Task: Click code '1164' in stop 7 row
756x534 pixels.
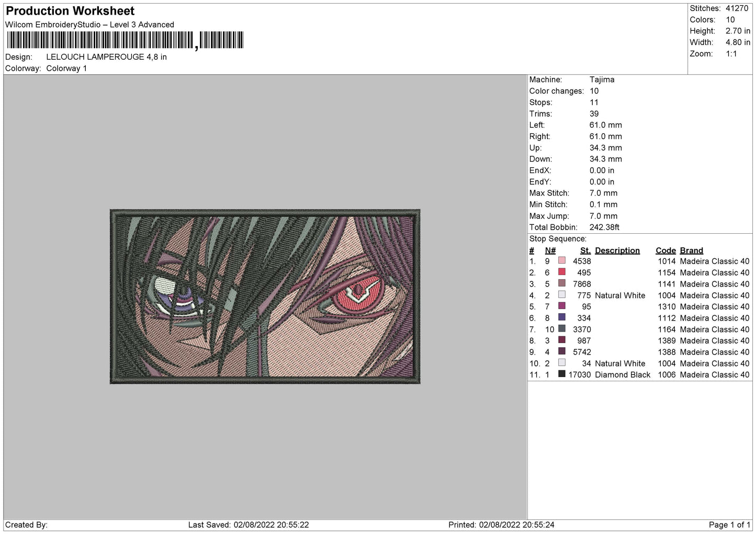Action: 667,330
